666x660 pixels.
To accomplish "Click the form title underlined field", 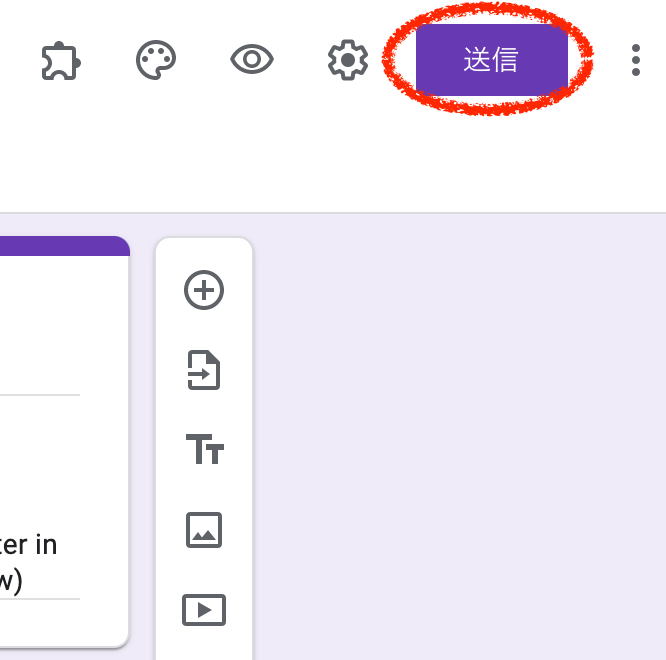I will [x=40, y=374].
